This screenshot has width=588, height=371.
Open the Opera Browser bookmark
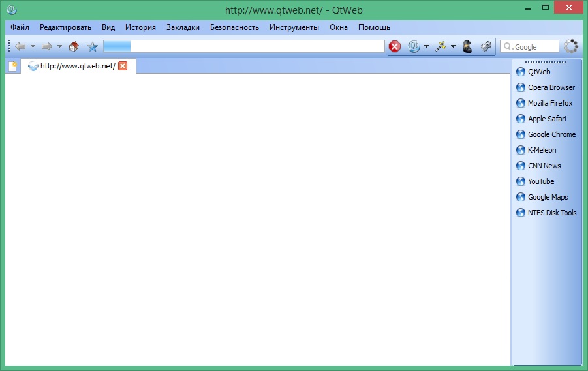[x=546, y=87]
